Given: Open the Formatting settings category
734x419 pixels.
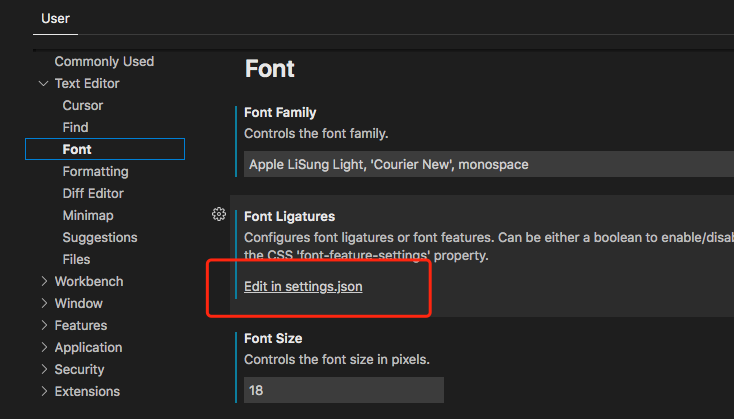Looking at the screenshot, I should 95,172.
